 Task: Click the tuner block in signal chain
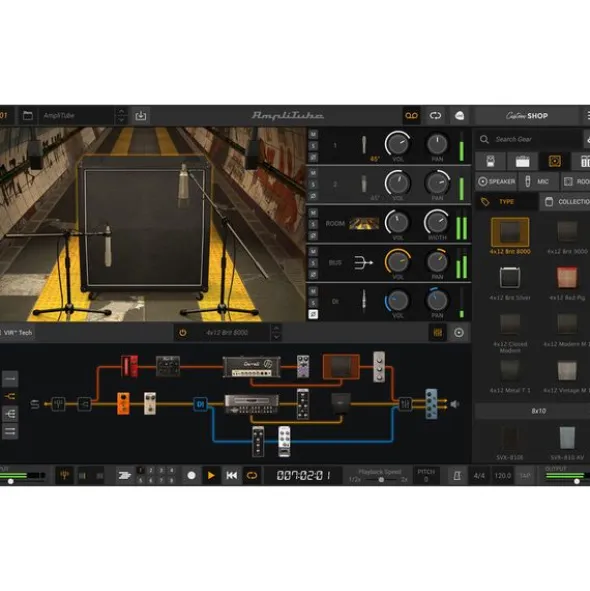click(x=58, y=404)
